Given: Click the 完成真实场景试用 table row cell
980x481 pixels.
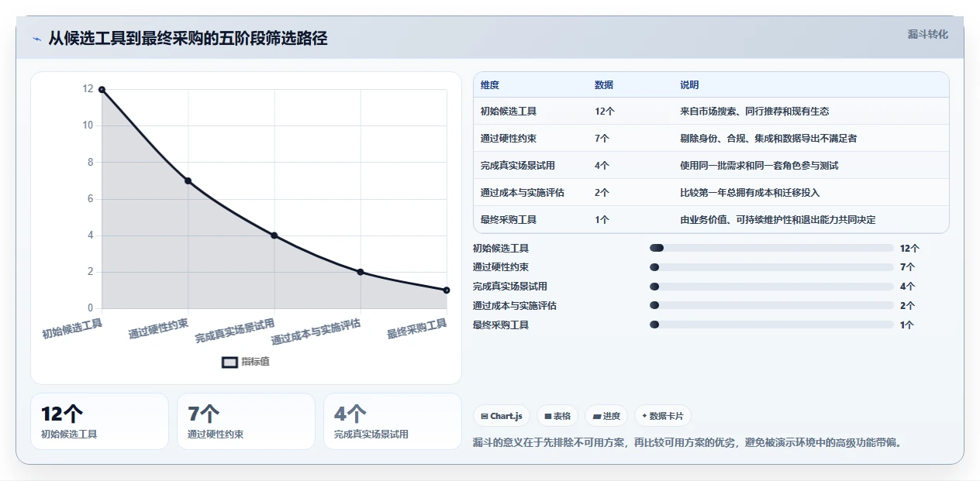Looking at the screenshot, I should point(518,166).
